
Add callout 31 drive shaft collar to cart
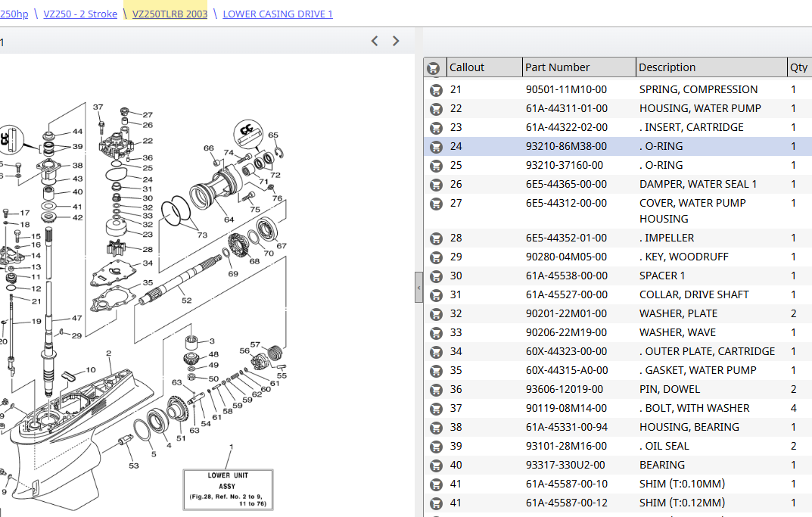click(436, 294)
